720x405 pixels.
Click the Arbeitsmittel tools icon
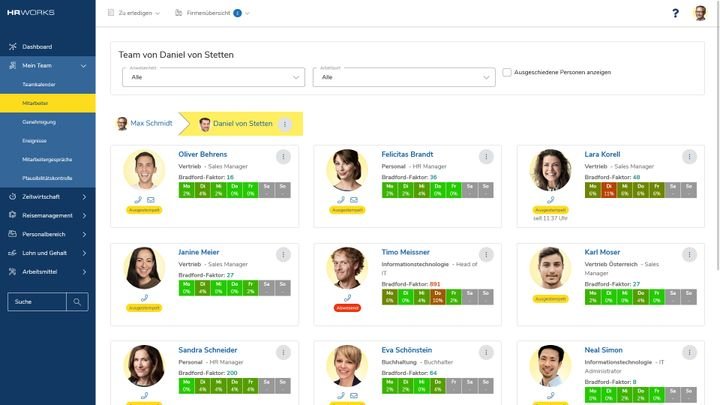(x=12, y=271)
